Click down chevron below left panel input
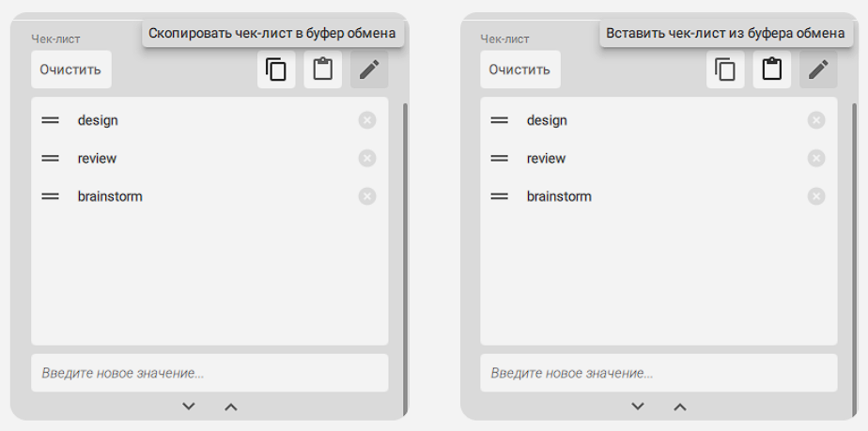Screen dimensions: 868x431 pyautogui.click(x=189, y=407)
